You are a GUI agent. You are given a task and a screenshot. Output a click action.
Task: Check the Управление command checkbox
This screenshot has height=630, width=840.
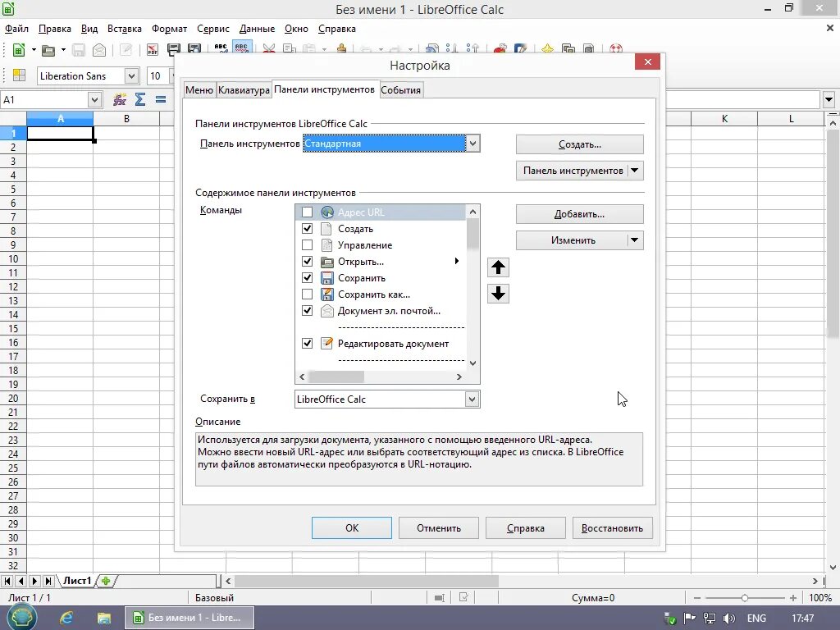(x=307, y=245)
